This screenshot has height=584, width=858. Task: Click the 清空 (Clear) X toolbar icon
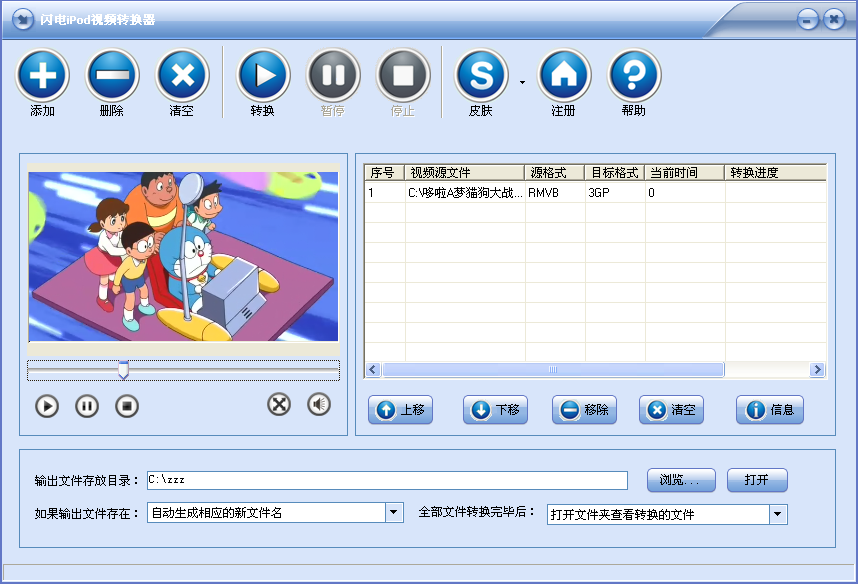pos(182,76)
